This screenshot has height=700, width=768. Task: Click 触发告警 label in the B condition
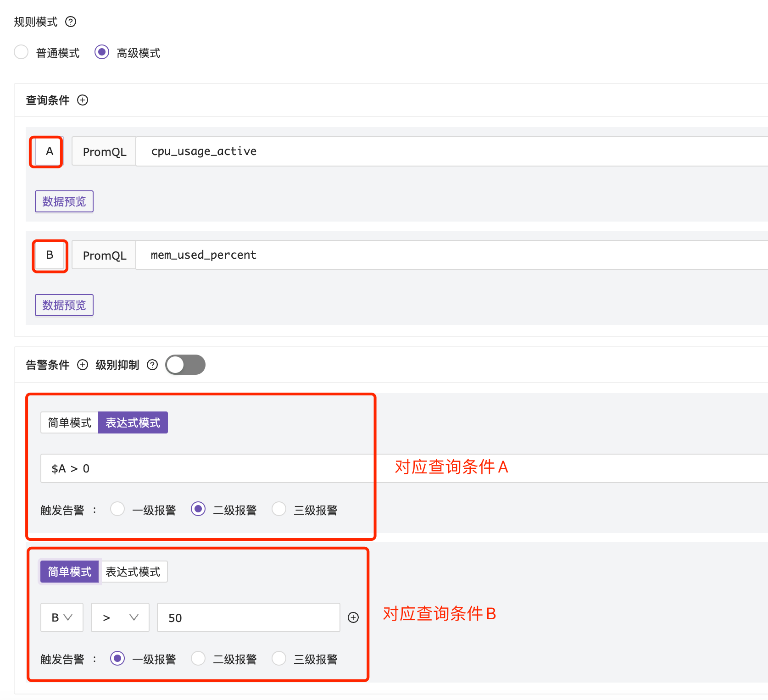(62, 659)
